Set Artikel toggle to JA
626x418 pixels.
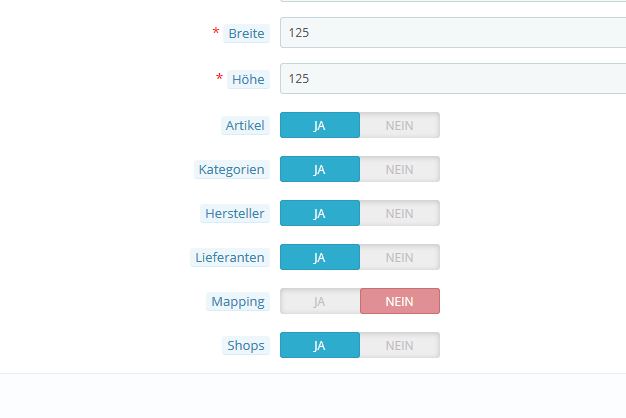[320, 125]
